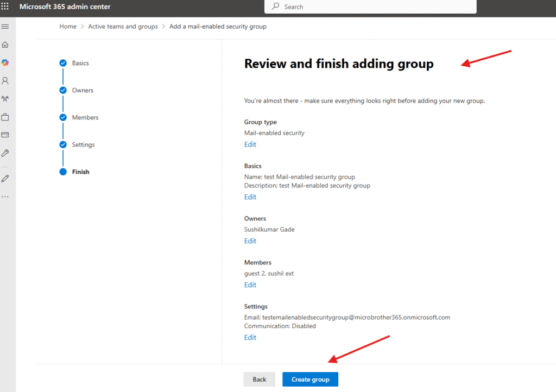The width and height of the screenshot is (556, 392).
Task: Open Active teams and groups breadcrumb
Action: click(123, 27)
